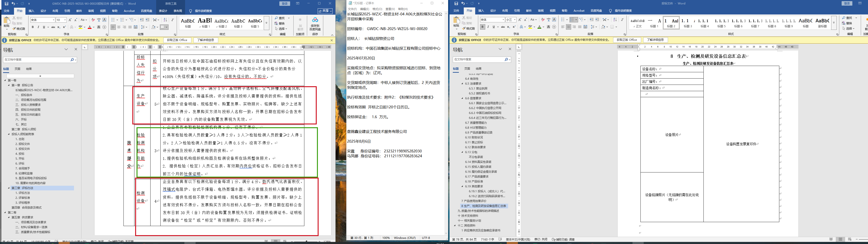Go to 第四章 合同条款及格式 in left navigation

click(x=27, y=208)
